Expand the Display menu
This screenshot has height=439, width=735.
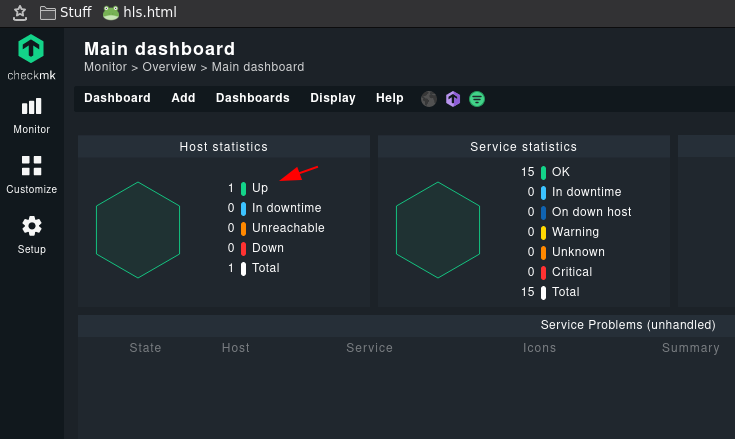(x=333, y=98)
